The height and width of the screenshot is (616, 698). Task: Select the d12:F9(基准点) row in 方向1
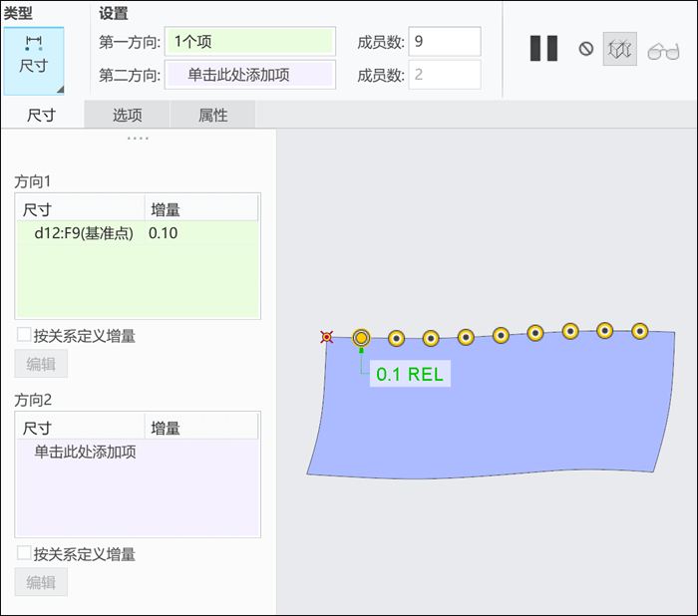click(x=138, y=233)
